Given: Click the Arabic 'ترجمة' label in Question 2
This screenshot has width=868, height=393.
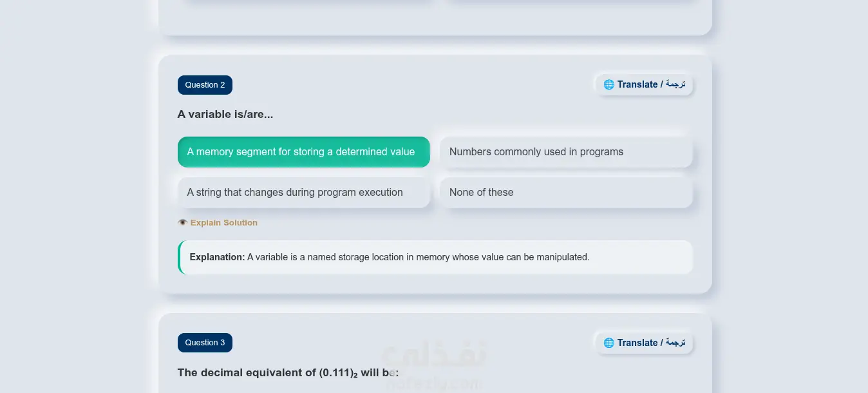Looking at the screenshot, I should 675,84.
